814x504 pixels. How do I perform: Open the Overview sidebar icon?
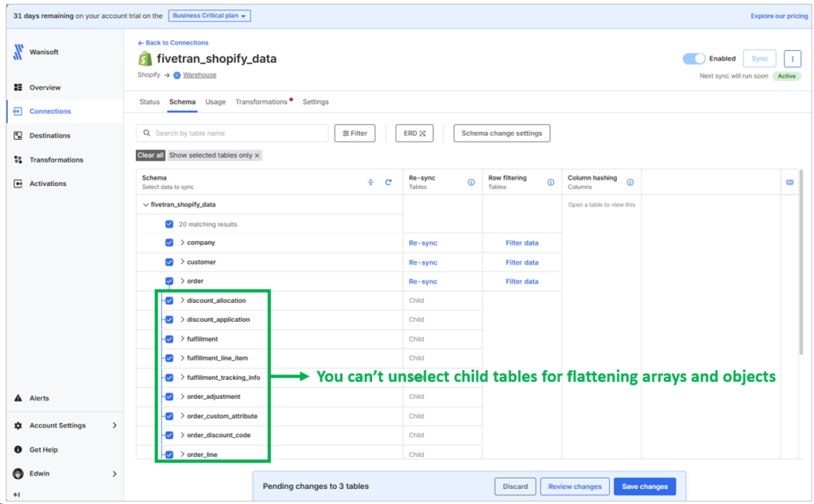(18, 87)
